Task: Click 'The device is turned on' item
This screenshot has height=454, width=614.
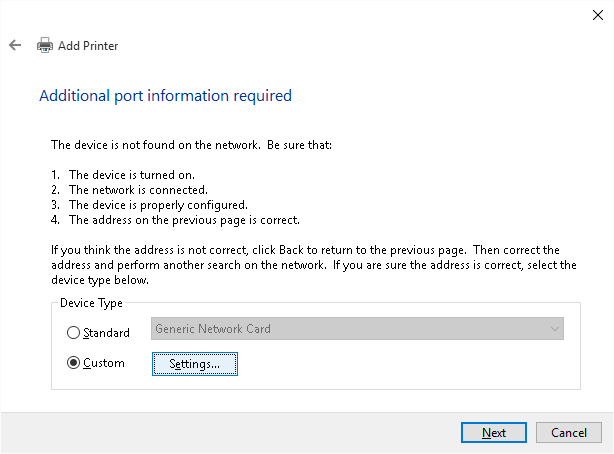Action: (138, 175)
